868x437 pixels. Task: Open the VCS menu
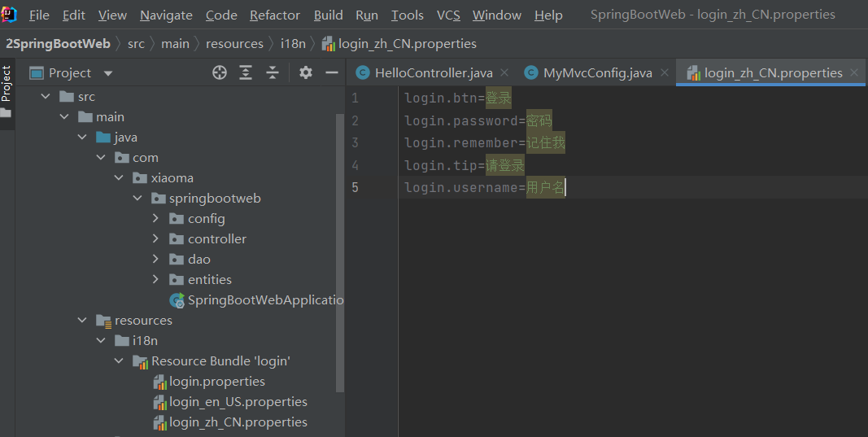tap(448, 15)
